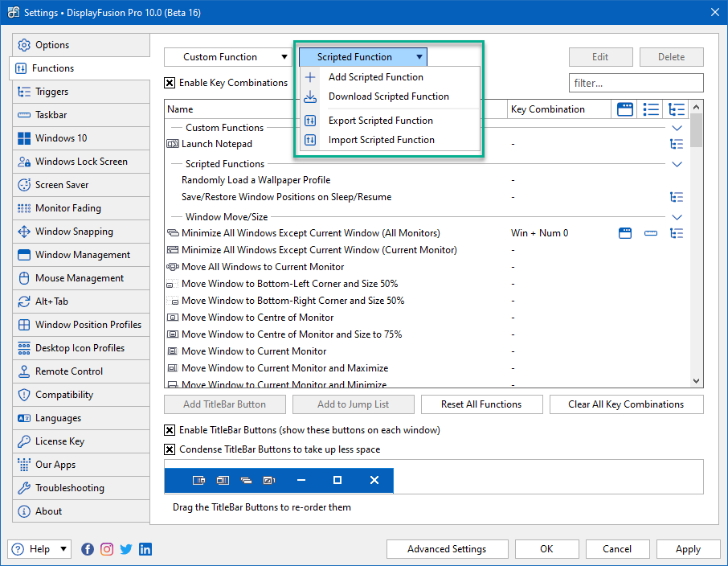Select Randomly Load a Wallpaper Profile row

coord(427,180)
